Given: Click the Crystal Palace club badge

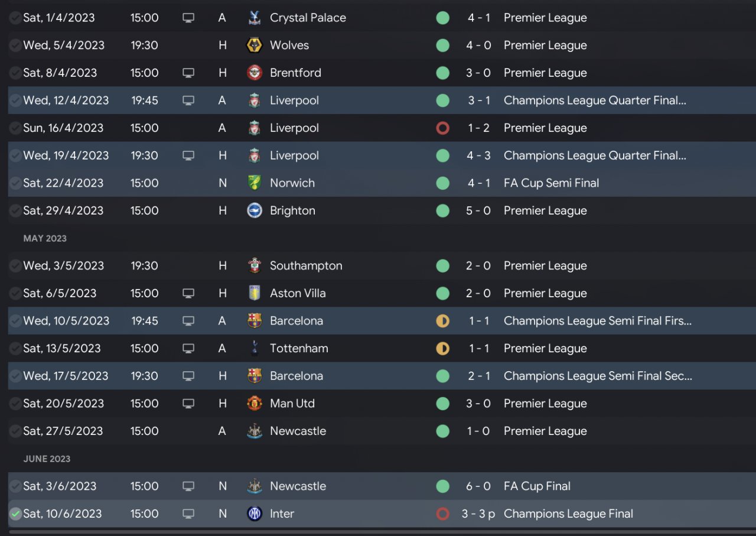Looking at the screenshot, I should coord(255,18).
